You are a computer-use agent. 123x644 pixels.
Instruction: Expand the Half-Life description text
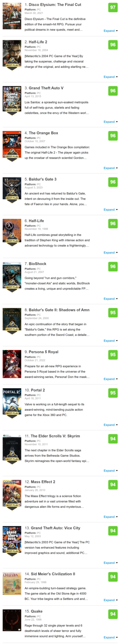tap(111, 253)
